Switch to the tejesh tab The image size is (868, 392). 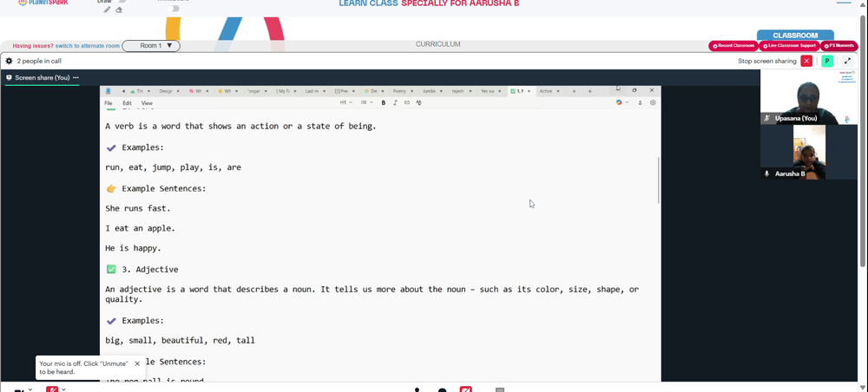[x=462, y=91]
